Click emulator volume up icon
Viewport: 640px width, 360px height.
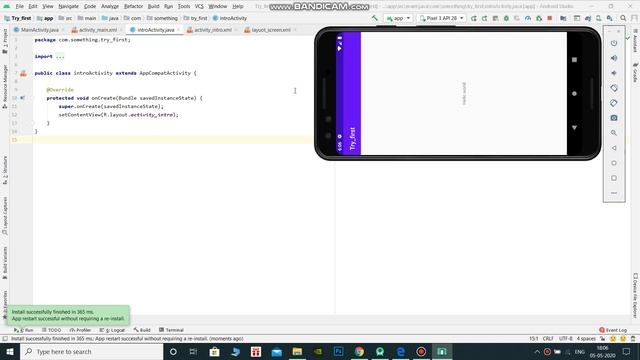[x=614, y=58]
